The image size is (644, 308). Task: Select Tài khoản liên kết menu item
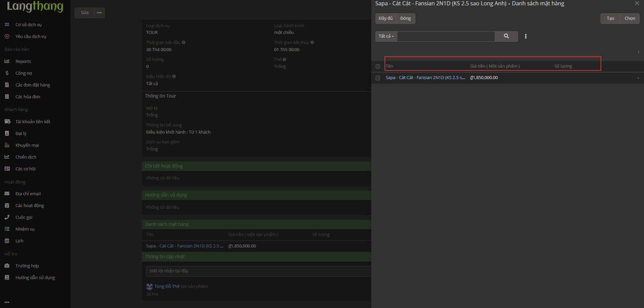(x=33, y=122)
